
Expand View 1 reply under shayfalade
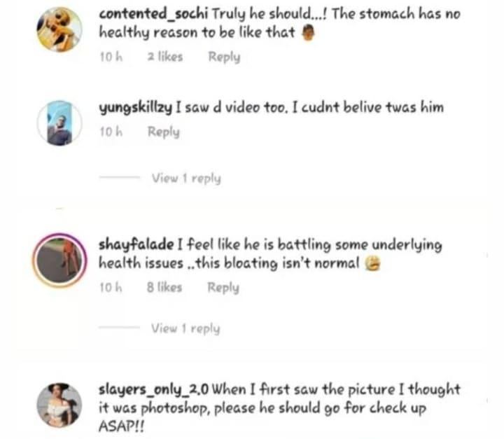click(x=185, y=328)
